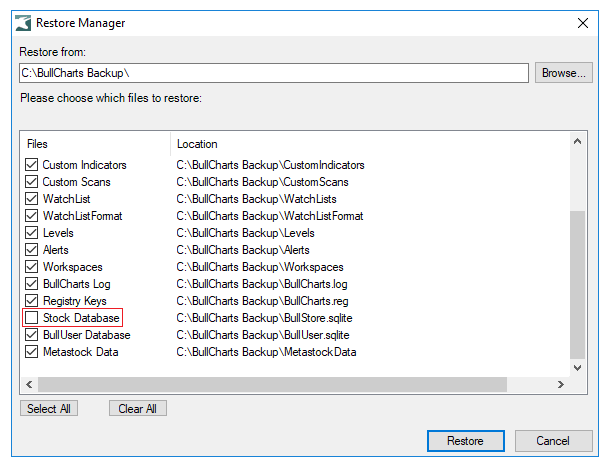
Task: Click the scroll up arrow in file list
Action: click(x=577, y=141)
